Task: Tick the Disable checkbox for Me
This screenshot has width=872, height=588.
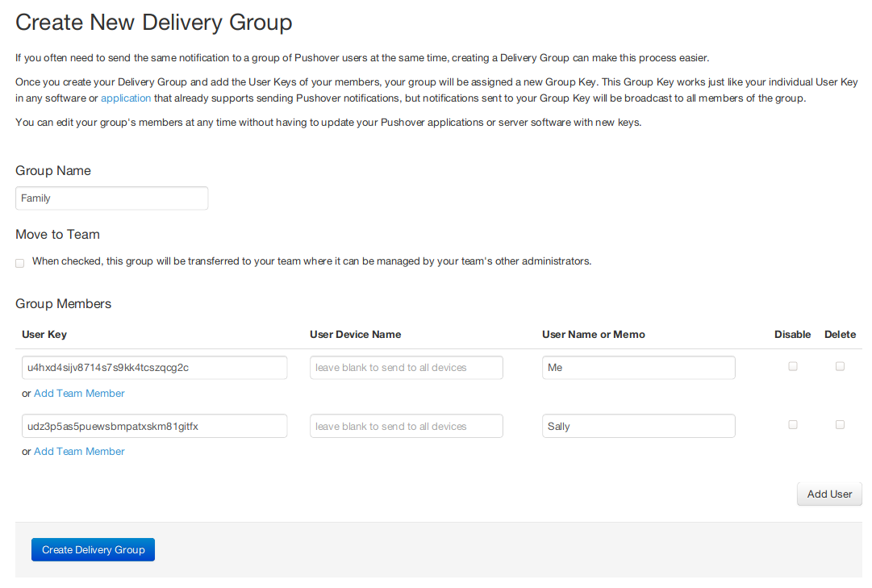Action: (793, 366)
